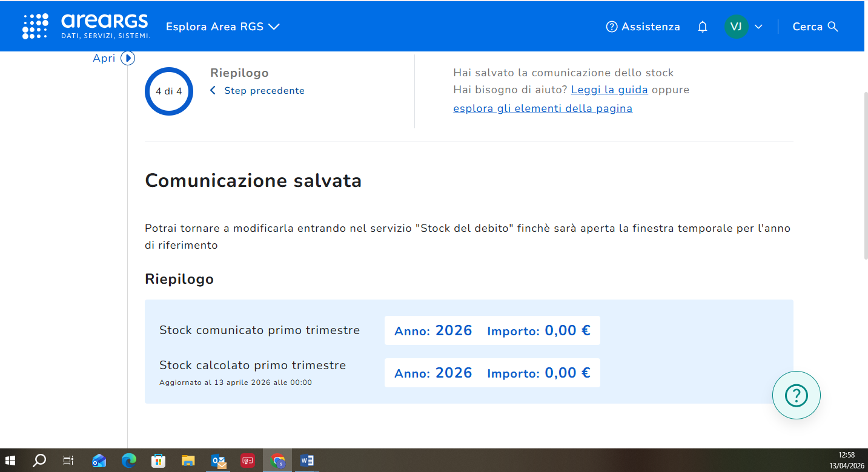The width and height of the screenshot is (868, 472).
Task: Click the page vertical scrollbar
Action: click(x=864, y=175)
